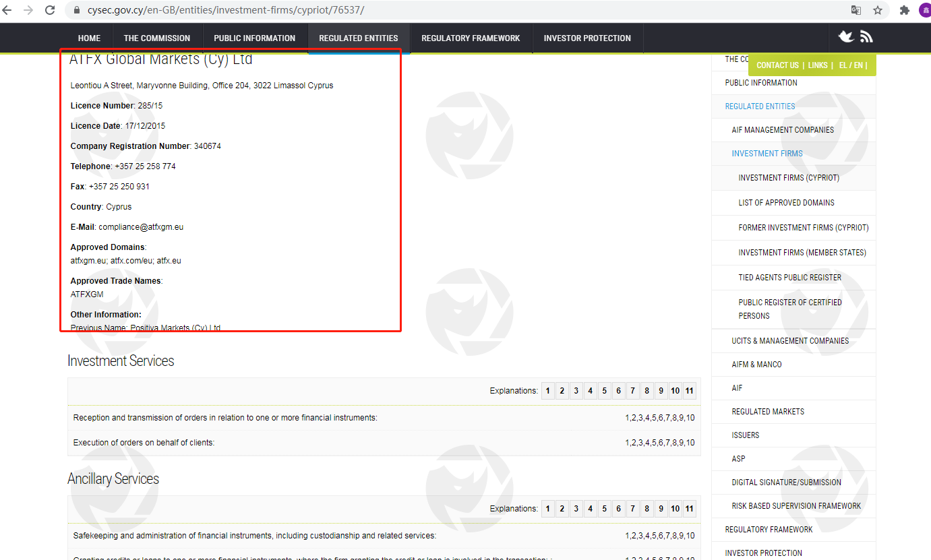The width and height of the screenshot is (931, 560).
Task: Click explanation number 11 under Ancillary Services
Action: (x=689, y=509)
